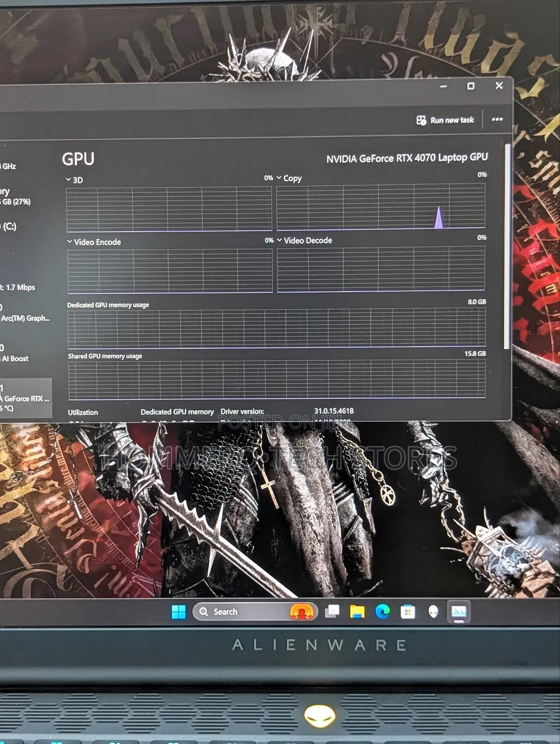Click the "Utilization" stat label
Viewport: 560px width, 744px height.
(x=83, y=412)
